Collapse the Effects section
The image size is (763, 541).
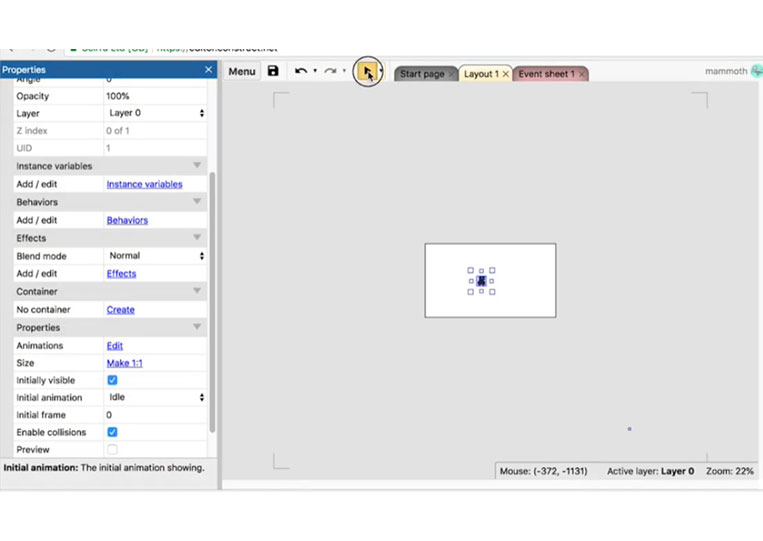197,237
